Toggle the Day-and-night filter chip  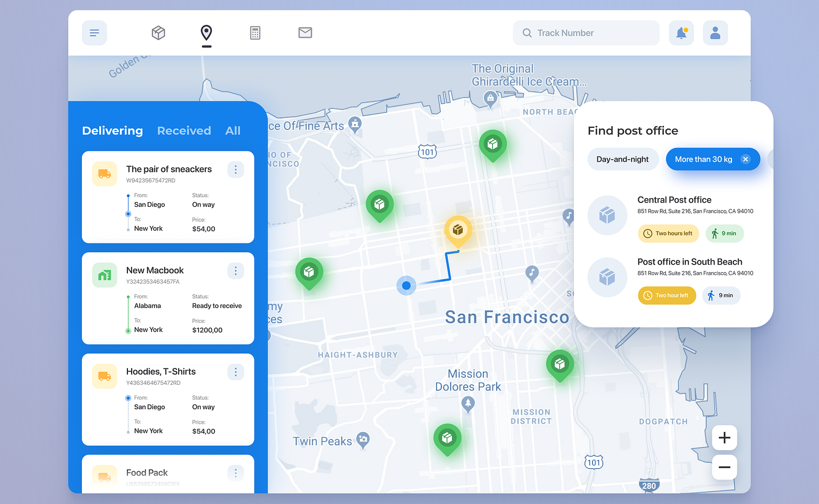tap(622, 159)
